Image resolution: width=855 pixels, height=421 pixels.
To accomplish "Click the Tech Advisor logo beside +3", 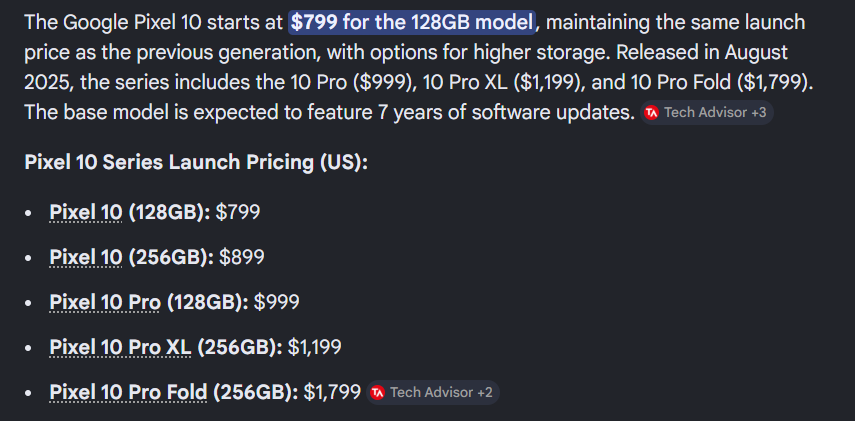I will tap(652, 113).
